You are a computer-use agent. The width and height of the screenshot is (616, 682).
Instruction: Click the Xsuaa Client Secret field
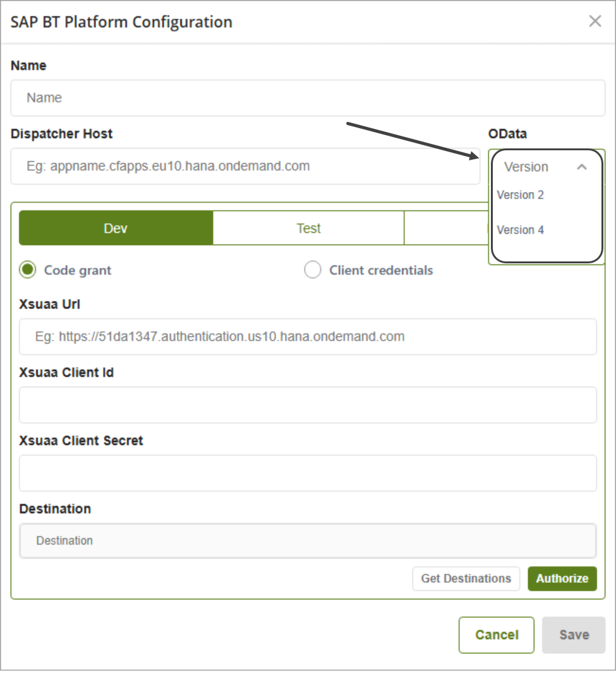[308, 473]
